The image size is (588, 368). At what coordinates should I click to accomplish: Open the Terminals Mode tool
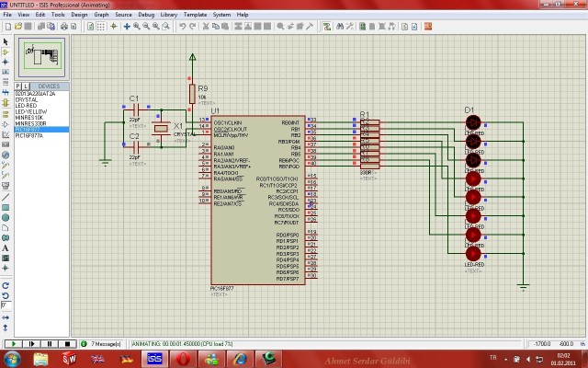[6, 114]
